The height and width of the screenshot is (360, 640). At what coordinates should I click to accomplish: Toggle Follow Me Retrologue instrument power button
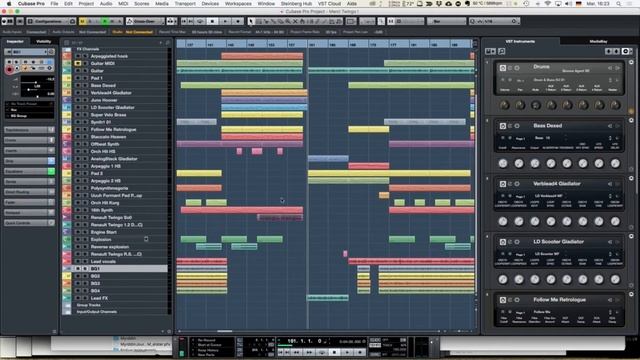(x=503, y=300)
